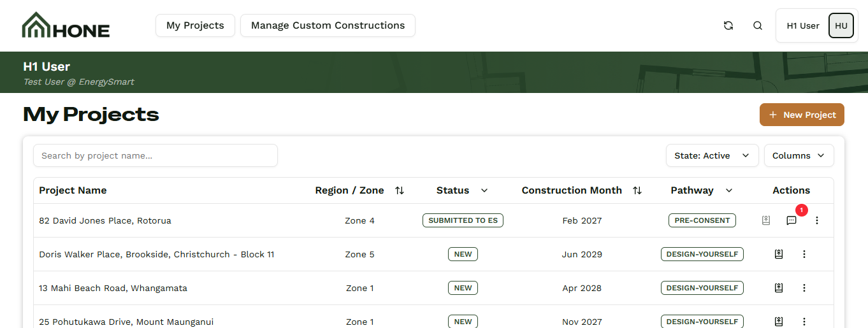Click SUBMITTED TO ES status badge
The width and height of the screenshot is (868, 328).
(x=463, y=220)
